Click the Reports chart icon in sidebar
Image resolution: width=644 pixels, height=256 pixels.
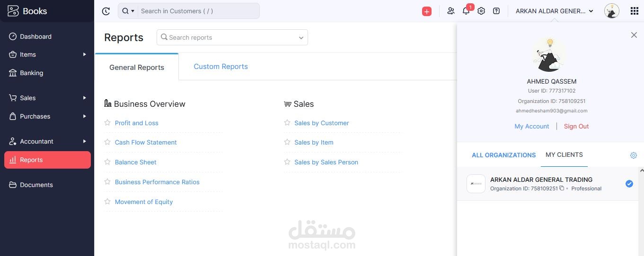13,160
